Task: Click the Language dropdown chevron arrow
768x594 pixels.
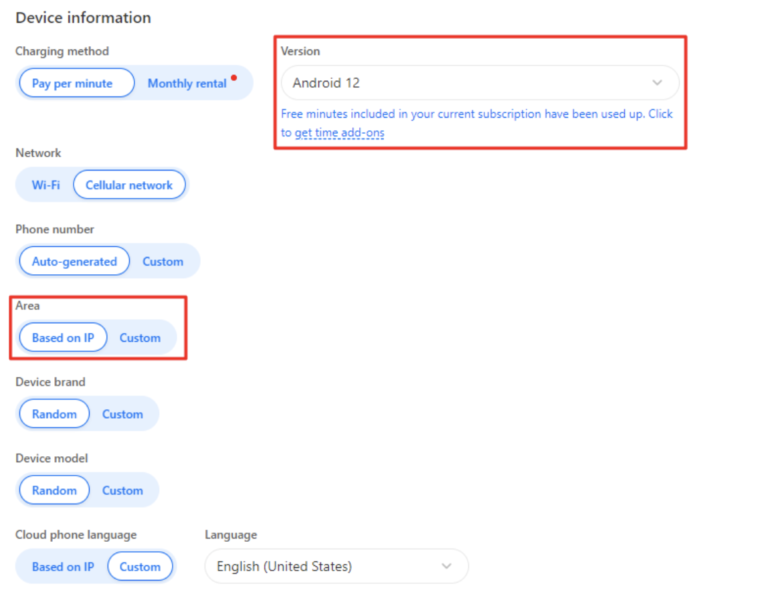Action: (446, 566)
